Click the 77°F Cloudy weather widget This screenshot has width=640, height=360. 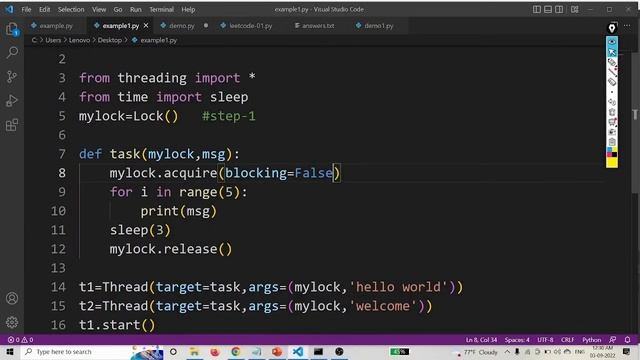[x=475, y=351]
